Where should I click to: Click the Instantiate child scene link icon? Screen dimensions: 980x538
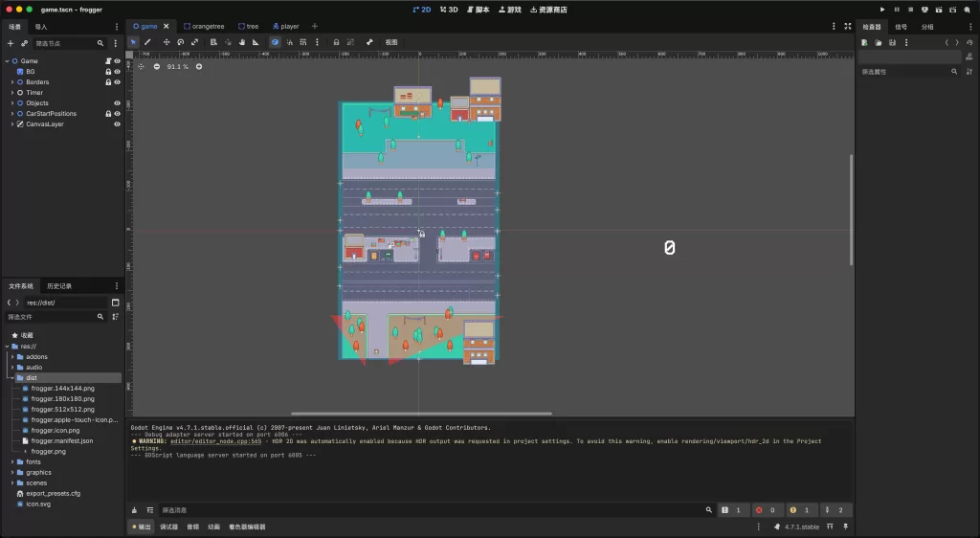coord(24,43)
